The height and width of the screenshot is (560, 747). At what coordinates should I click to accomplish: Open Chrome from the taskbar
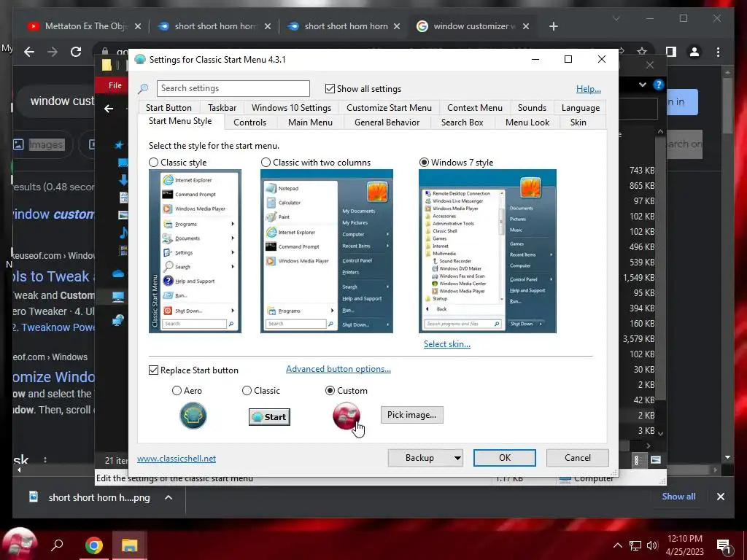[94, 545]
